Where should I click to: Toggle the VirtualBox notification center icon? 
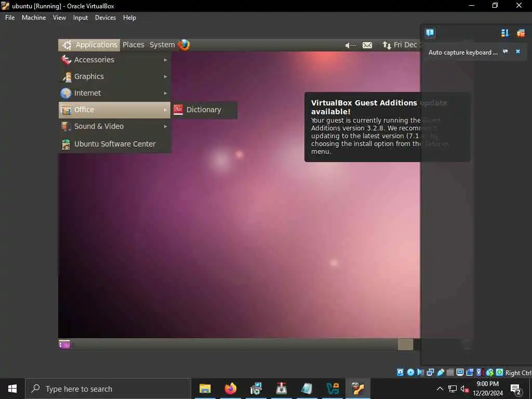(x=430, y=33)
